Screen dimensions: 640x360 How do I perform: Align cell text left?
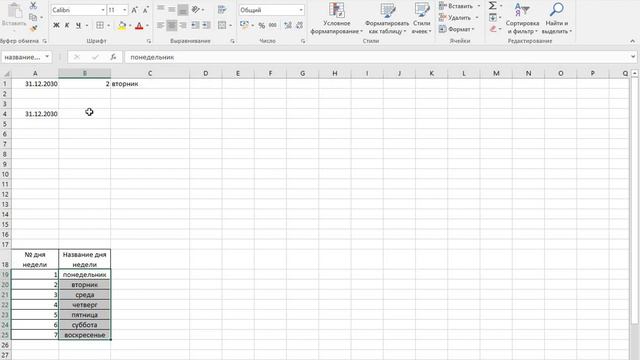click(161, 25)
